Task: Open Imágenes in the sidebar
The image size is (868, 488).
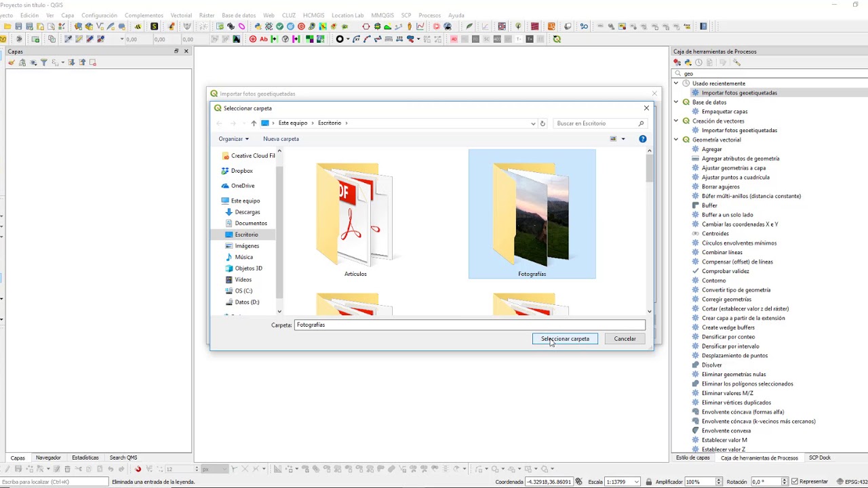Action: pos(242,246)
